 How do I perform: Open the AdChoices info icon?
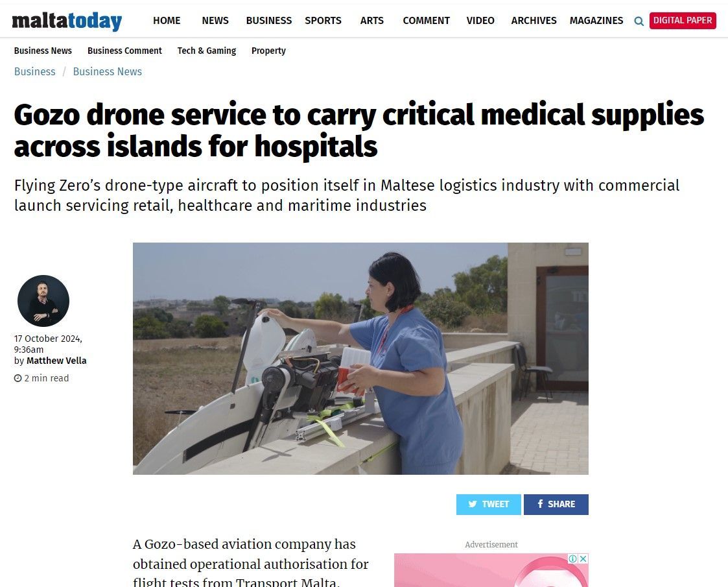574,558
